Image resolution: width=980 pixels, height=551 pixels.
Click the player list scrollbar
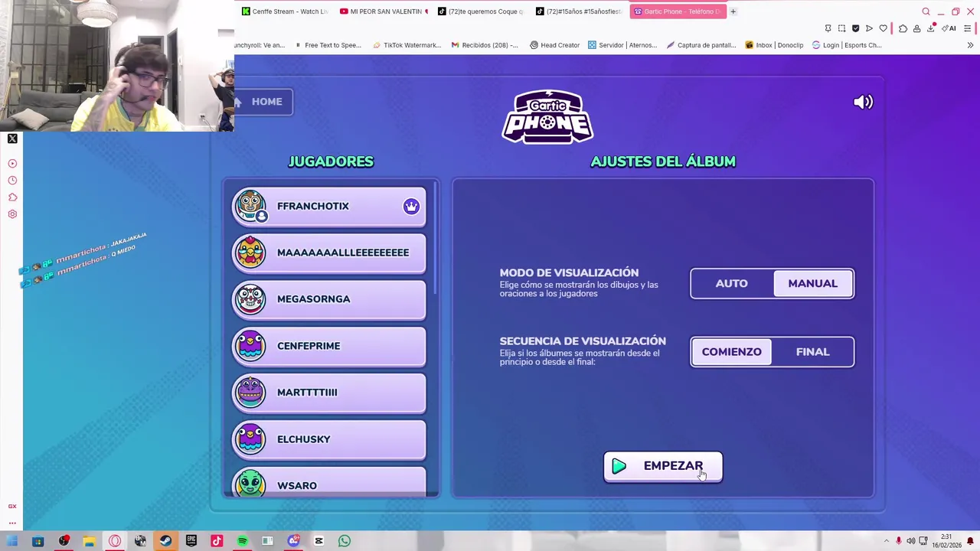coord(436,237)
